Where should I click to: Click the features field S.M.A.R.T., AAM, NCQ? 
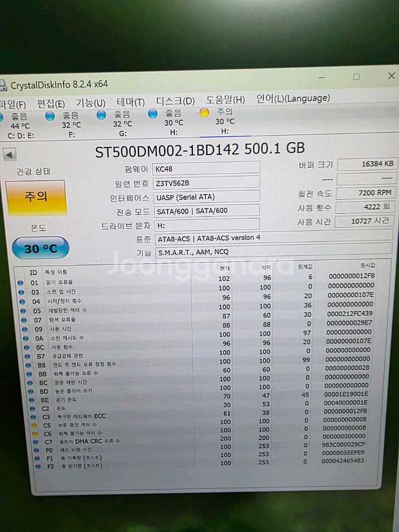(x=273, y=252)
